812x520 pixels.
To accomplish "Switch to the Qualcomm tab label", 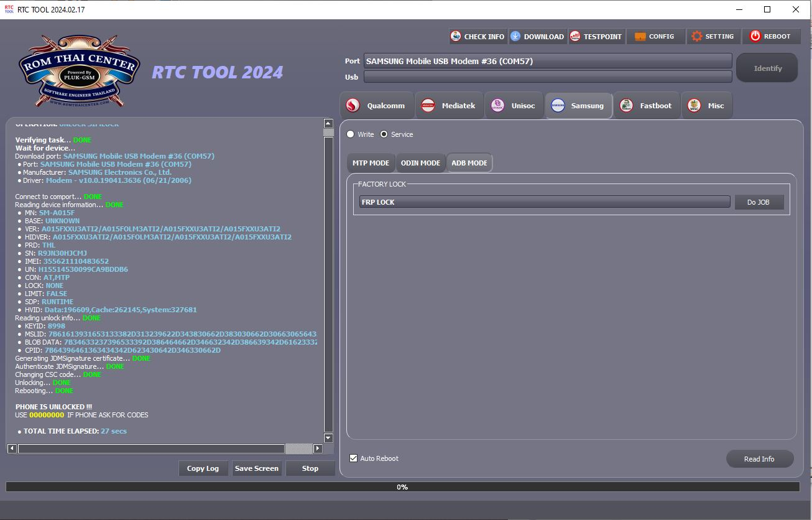I will pos(385,106).
